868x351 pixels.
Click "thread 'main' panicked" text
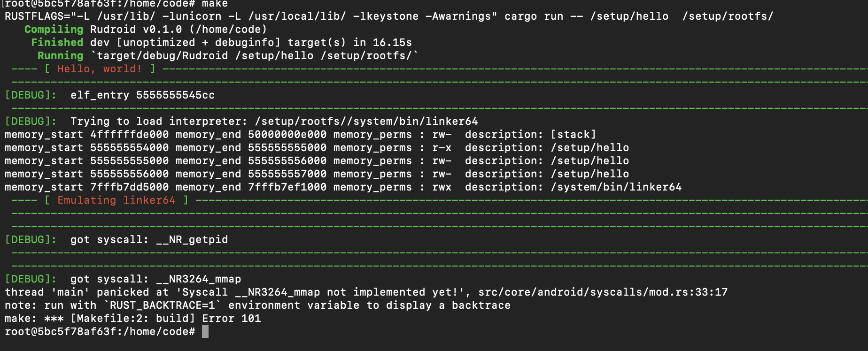coord(77,292)
